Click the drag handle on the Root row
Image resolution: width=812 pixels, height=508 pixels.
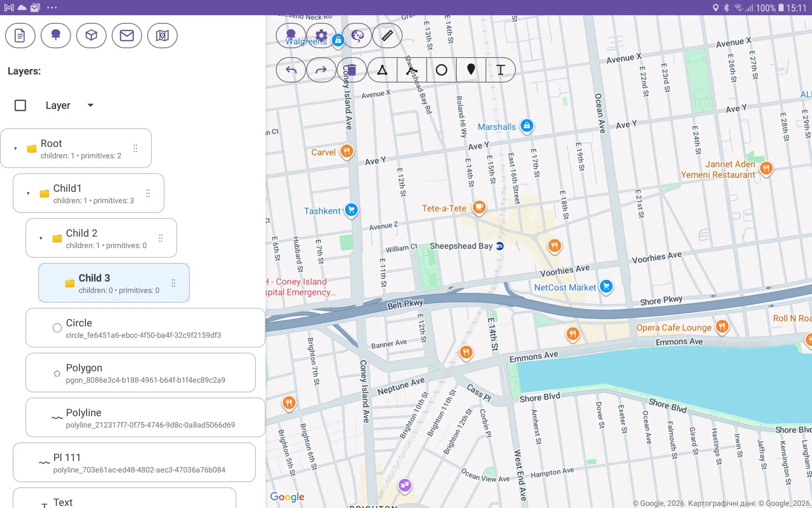[x=135, y=149]
